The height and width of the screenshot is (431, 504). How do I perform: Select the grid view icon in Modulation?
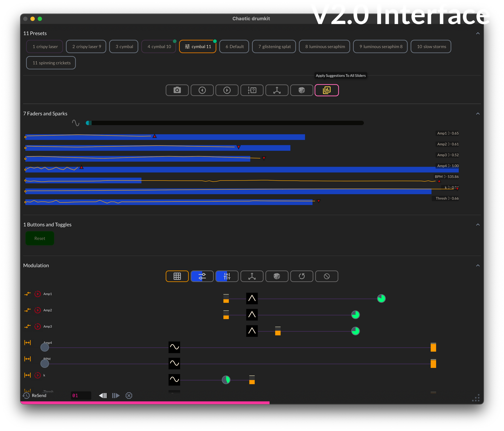(177, 276)
